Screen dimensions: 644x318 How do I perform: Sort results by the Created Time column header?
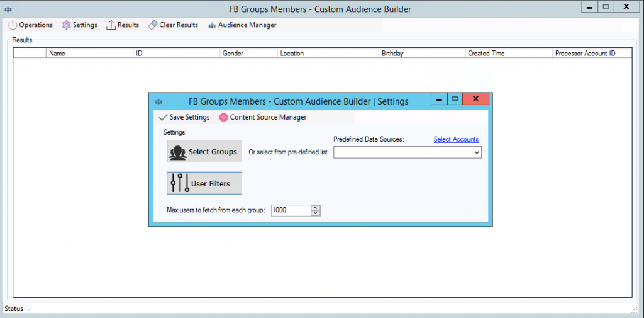[509, 53]
